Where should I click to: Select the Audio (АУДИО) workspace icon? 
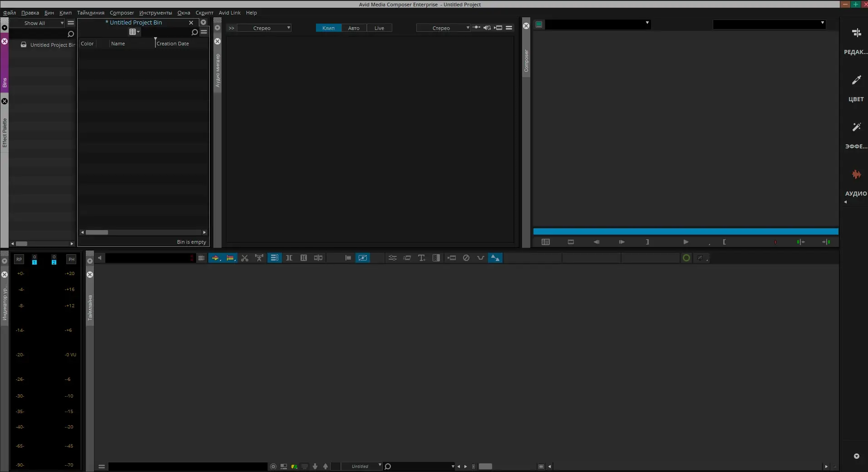[856, 174]
